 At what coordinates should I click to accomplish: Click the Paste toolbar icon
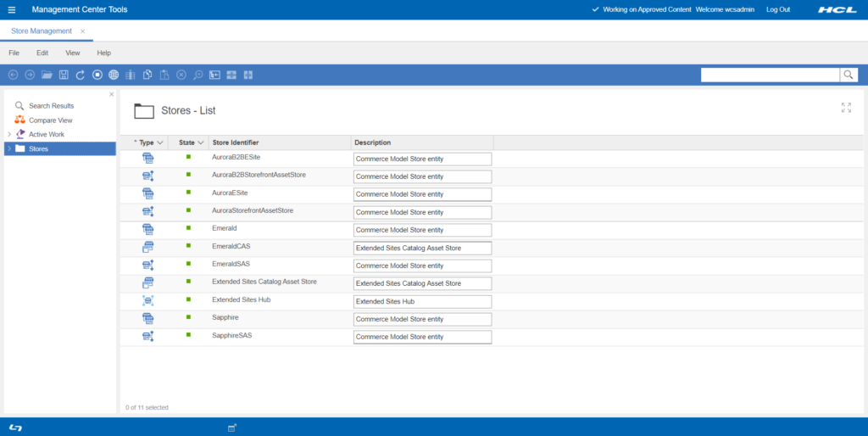(x=164, y=75)
